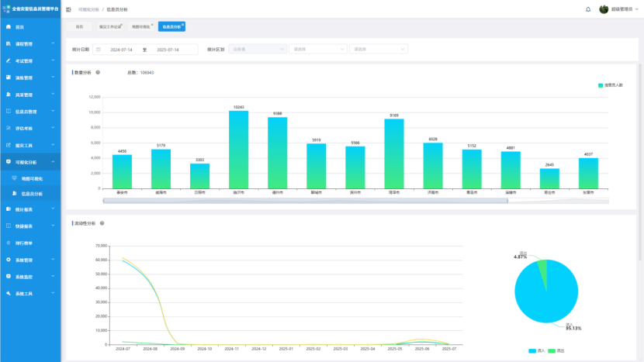
Task: Toggle 流入 legend under pie chart
Action: (536, 351)
